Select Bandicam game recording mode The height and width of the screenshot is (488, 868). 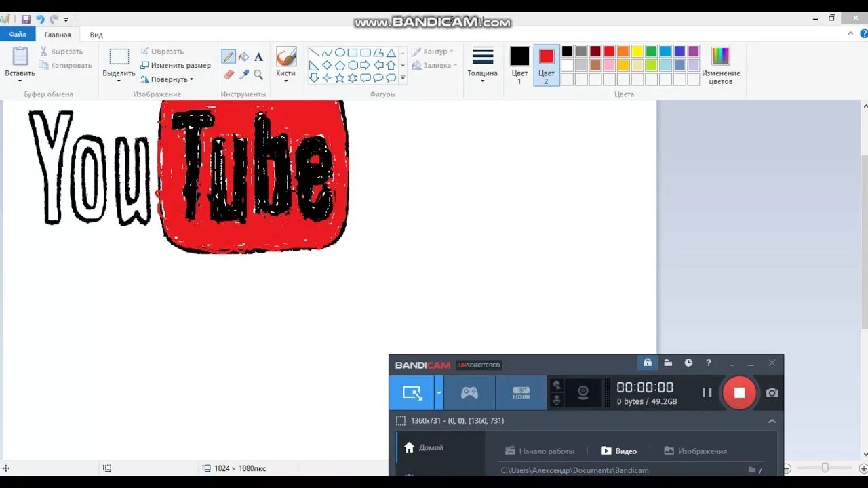(x=469, y=392)
